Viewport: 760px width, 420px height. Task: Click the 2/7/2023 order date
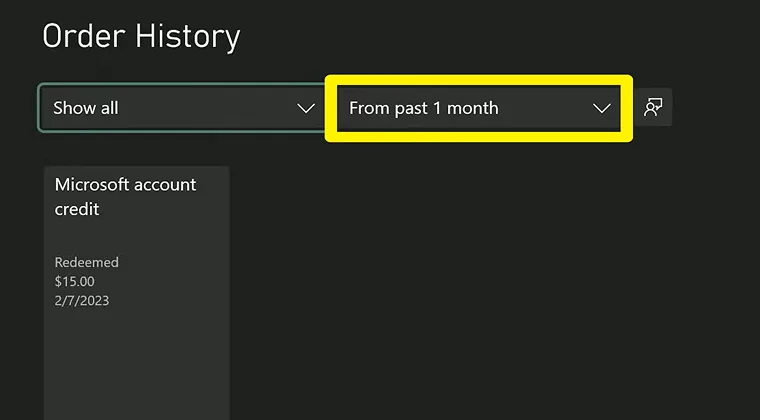pos(82,301)
